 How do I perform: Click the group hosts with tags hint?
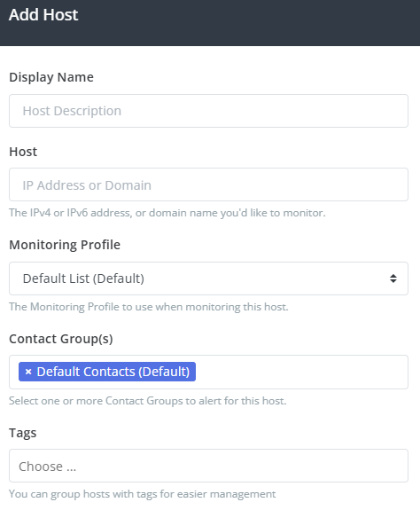click(143, 494)
